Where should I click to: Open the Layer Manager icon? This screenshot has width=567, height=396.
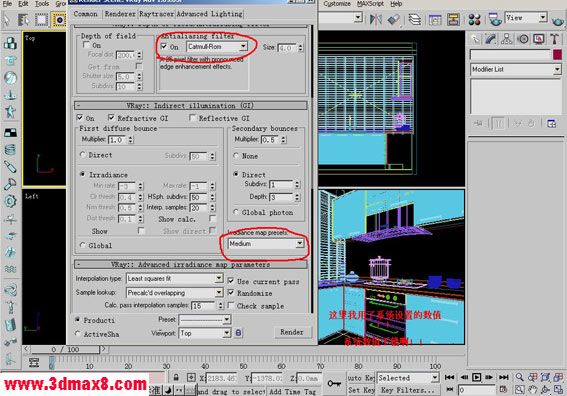[x=415, y=19]
